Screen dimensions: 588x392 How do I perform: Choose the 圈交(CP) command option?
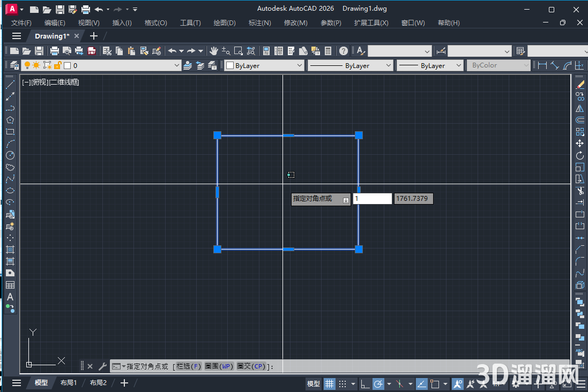[x=251, y=366]
